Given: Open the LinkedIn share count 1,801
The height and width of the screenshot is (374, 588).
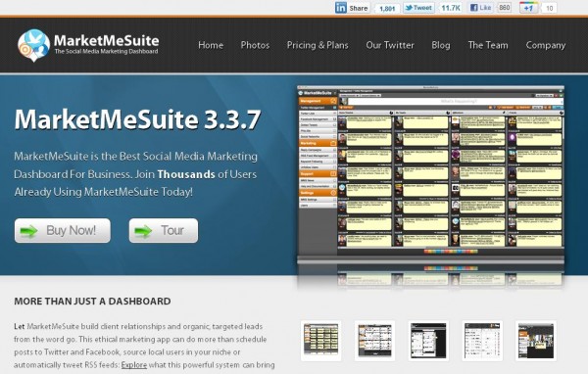Looking at the screenshot, I should pyautogui.click(x=387, y=8).
